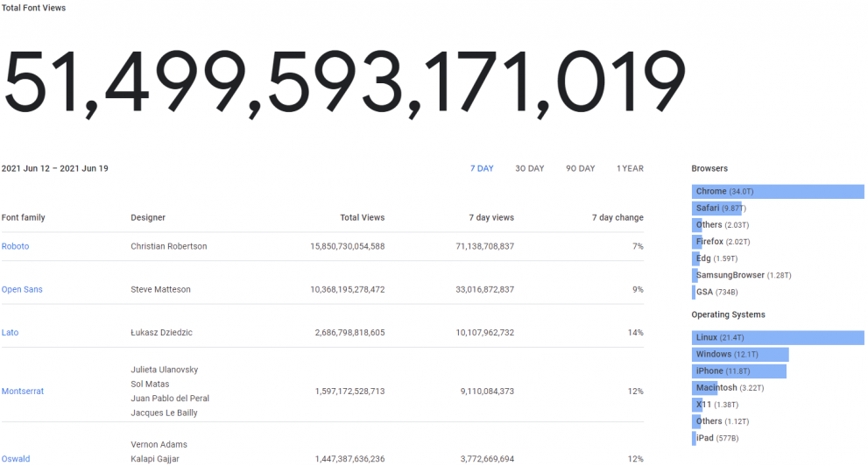
Task: Click designer name Steve Matteson
Action: pos(160,289)
